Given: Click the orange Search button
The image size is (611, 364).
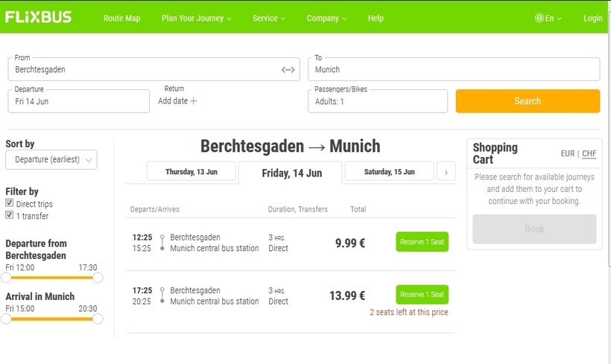Looking at the screenshot, I should tap(528, 101).
